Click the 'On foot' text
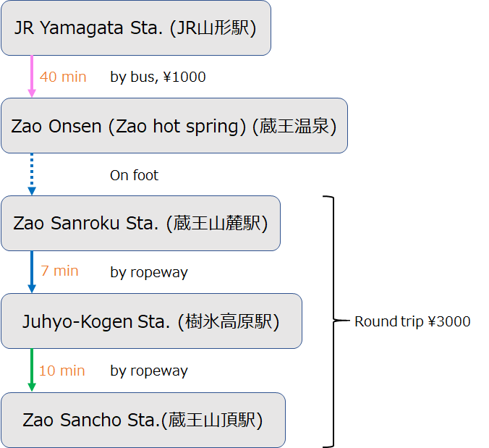The width and height of the screenshot is (489, 448). (x=134, y=175)
